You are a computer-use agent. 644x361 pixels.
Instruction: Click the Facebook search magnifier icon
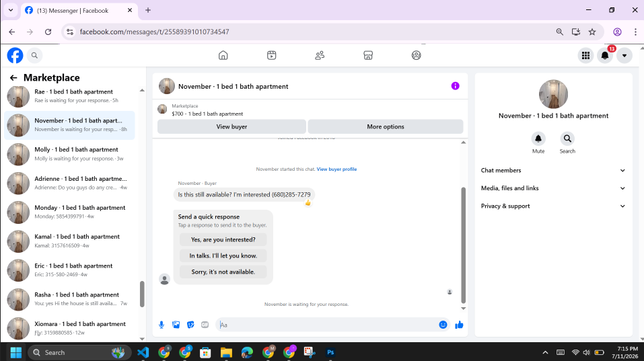pos(34,55)
